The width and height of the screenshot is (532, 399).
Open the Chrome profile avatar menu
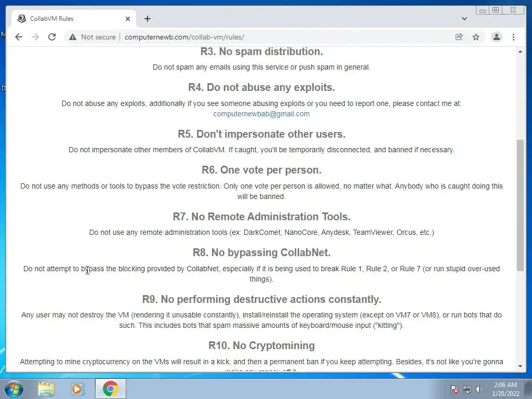coord(496,37)
